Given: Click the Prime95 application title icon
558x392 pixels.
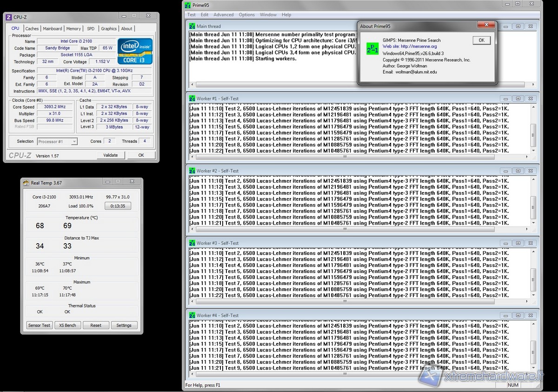Looking at the screenshot, I should pos(188,5).
